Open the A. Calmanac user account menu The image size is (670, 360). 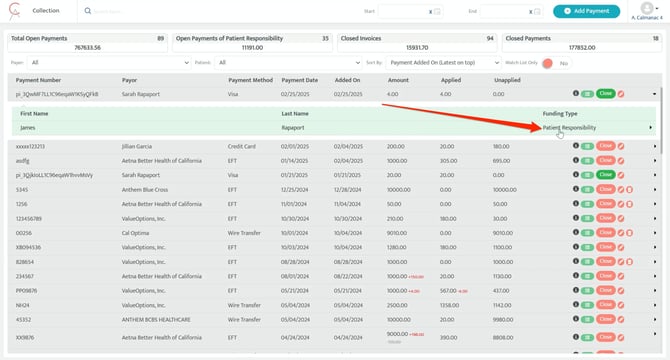pyautogui.click(x=647, y=11)
